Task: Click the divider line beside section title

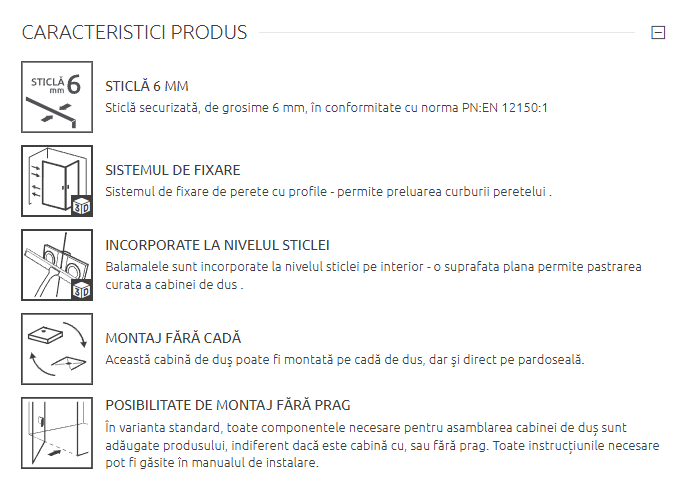Action: pyautogui.click(x=446, y=33)
